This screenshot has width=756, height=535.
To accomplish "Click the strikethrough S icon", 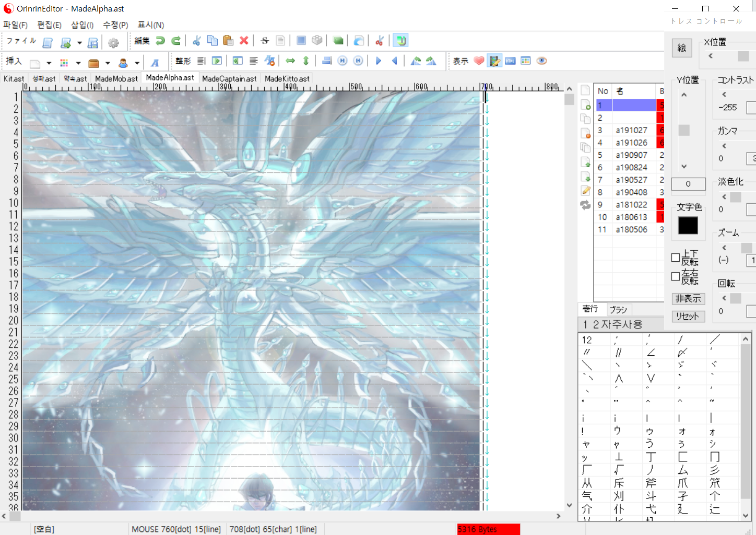I will [x=265, y=41].
